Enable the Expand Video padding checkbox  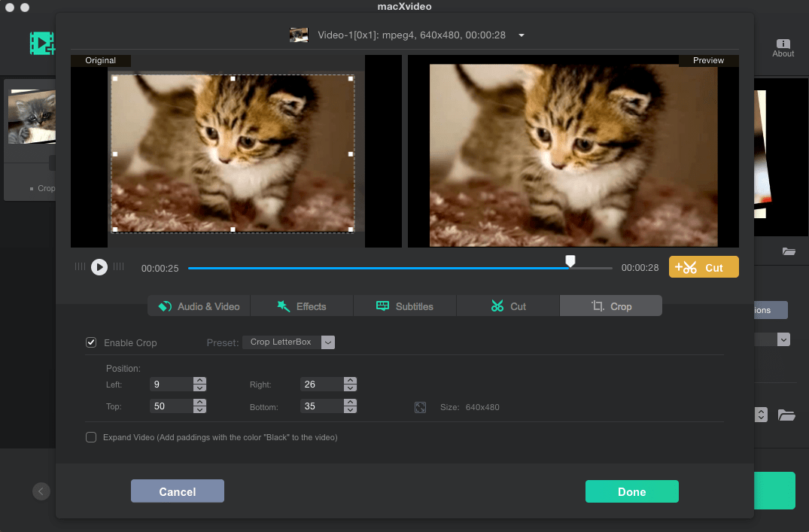coord(91,437)
